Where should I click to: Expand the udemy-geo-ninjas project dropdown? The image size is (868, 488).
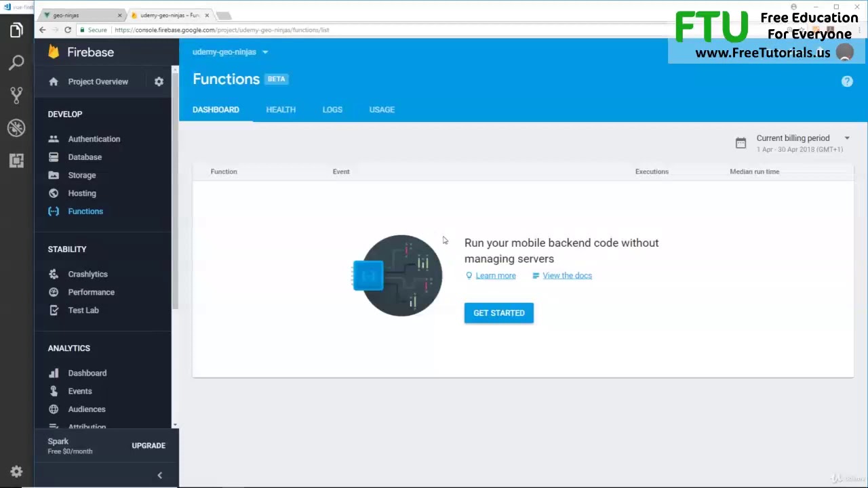(x=265, y=52)
